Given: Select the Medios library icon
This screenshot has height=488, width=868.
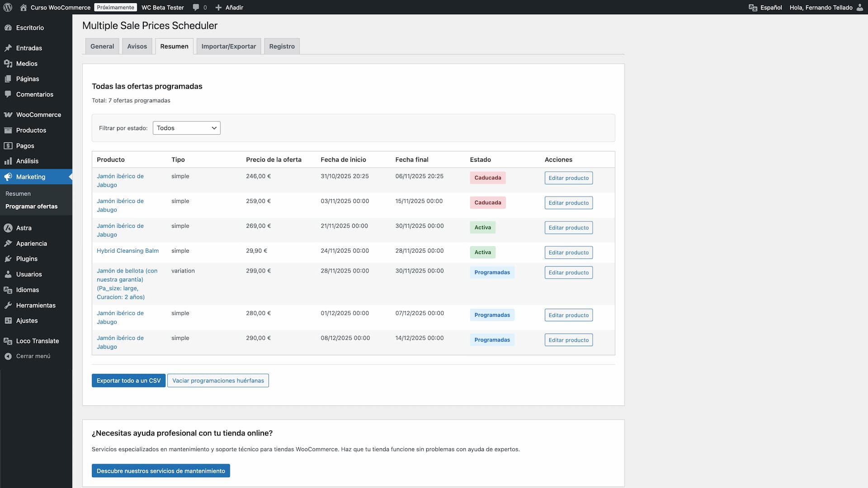Looking at the screenshot, I should [x=8, y=63].
